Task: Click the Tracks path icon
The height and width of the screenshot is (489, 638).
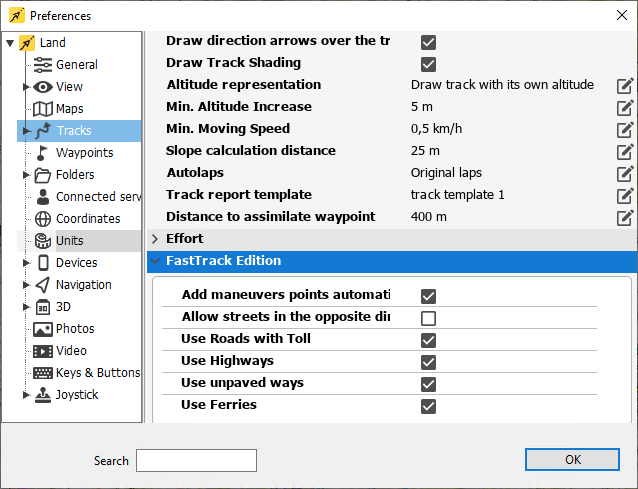Action: pyautogui.click(x=43, y=131)
